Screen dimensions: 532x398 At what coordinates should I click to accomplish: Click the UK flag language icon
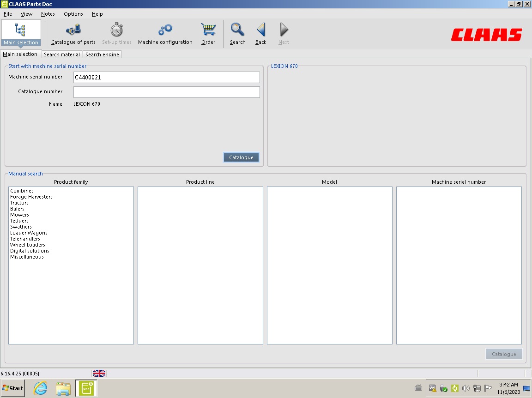[99, 373]
